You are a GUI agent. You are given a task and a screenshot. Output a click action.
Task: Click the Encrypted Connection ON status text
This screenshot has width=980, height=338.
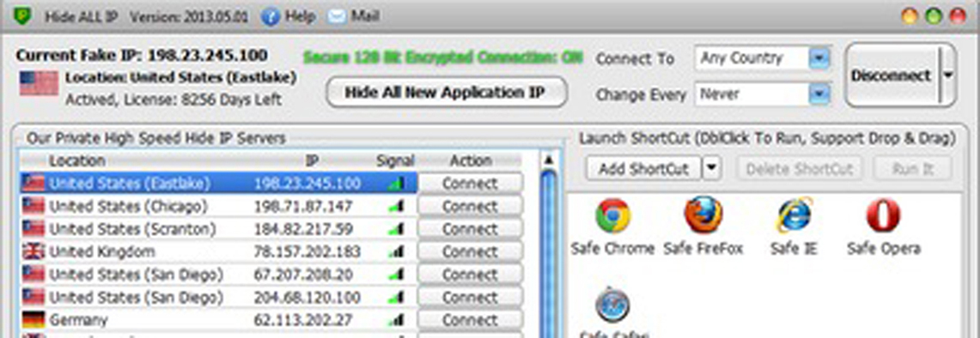point(443,58)
